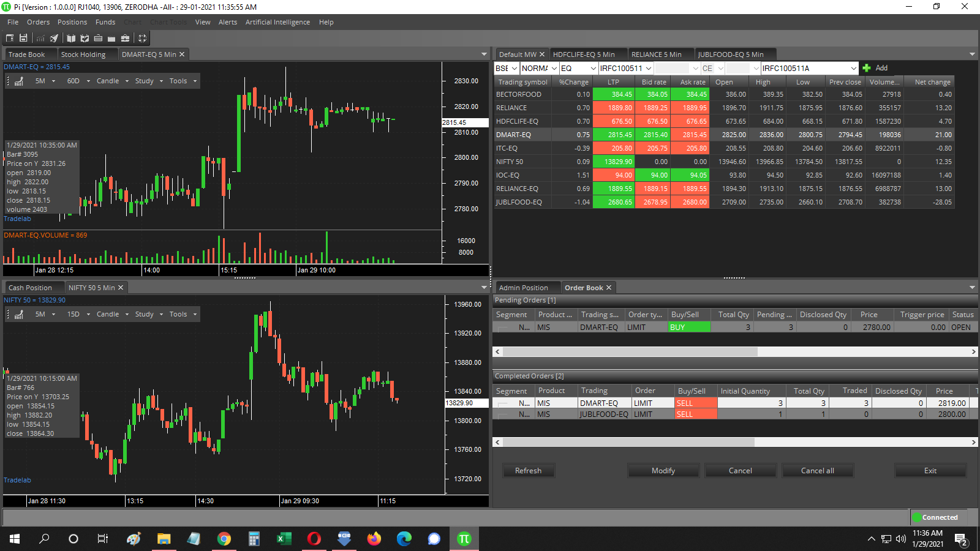The width and height of the screenshot is (980, 551).
Task: Close the NIFTY 50 5 Min tab
Action: (x=121, y=288)
